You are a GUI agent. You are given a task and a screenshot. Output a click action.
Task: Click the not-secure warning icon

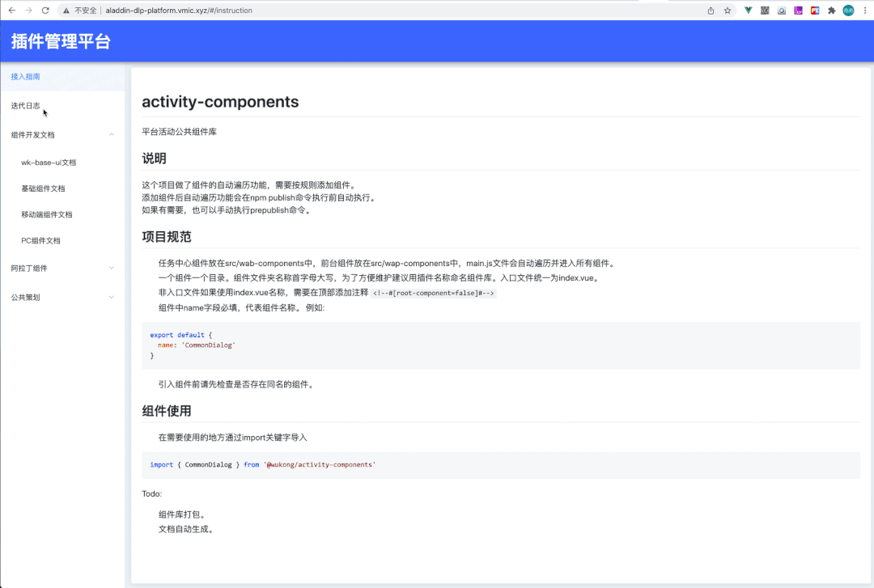(66, 10)
